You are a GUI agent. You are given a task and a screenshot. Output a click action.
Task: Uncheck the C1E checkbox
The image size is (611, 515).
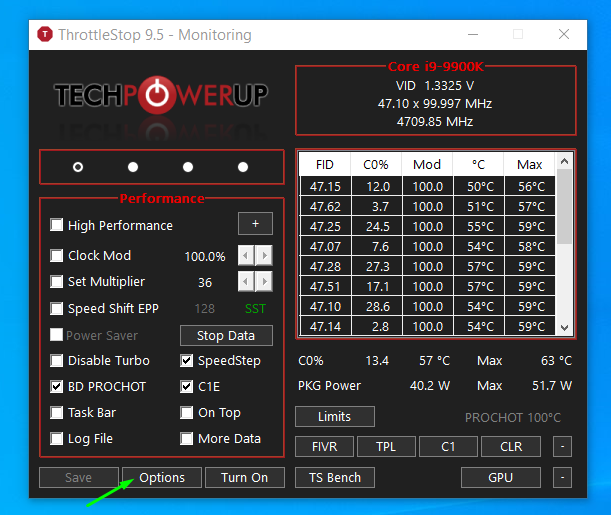187,386
